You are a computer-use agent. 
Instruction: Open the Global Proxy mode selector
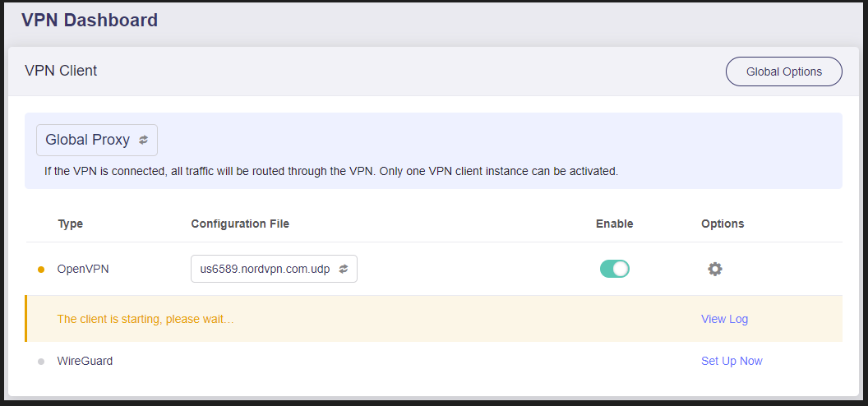(x=97, y=140)
